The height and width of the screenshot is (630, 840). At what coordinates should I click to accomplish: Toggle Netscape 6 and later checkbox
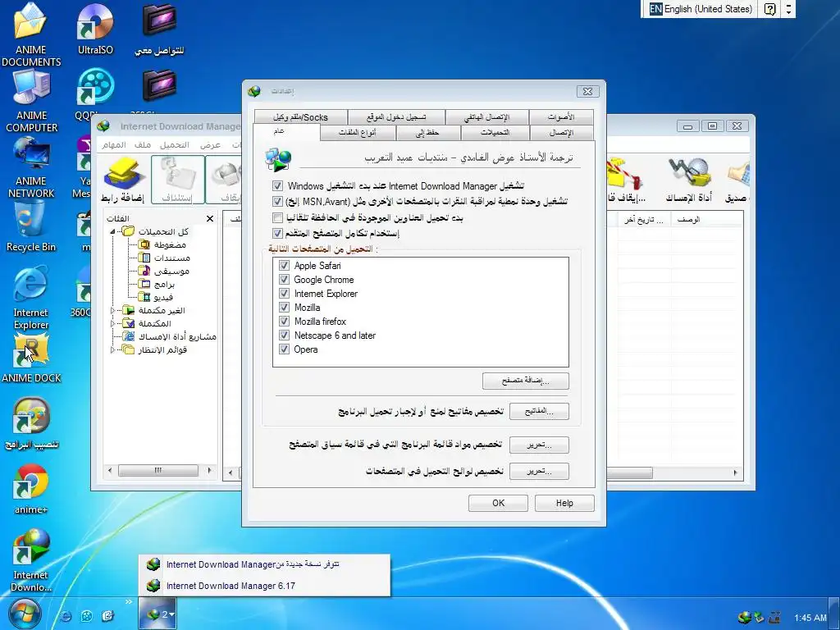click(285, 336)
